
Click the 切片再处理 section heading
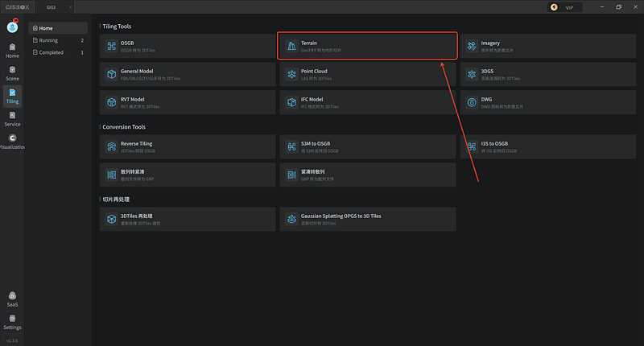[116, 200]
